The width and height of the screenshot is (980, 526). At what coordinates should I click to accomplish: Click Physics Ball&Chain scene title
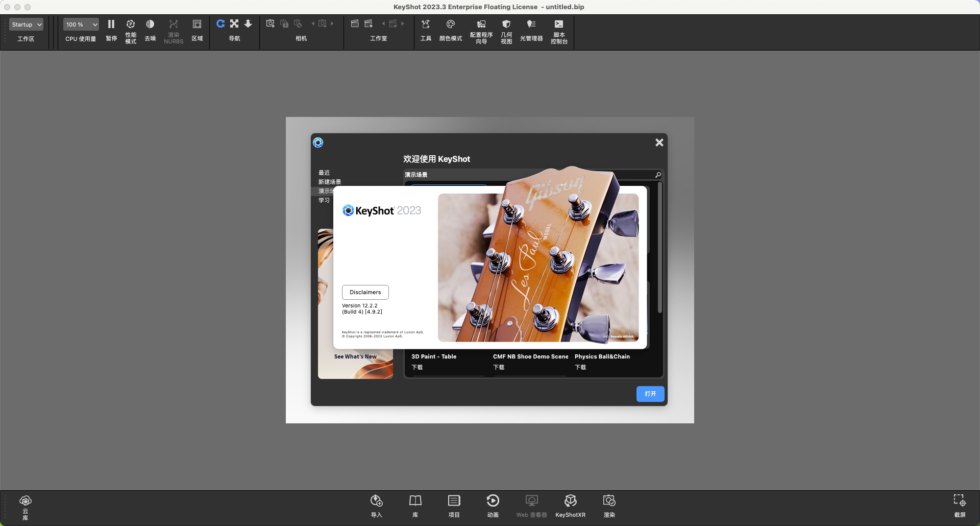[602, 356]
